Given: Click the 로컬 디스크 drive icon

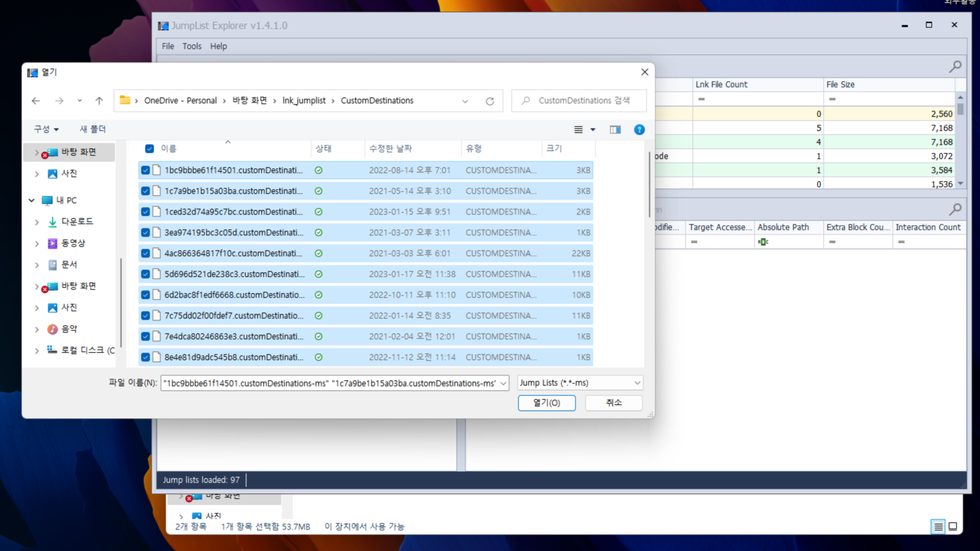Looking at the screenshot, I should click(52, 350).
